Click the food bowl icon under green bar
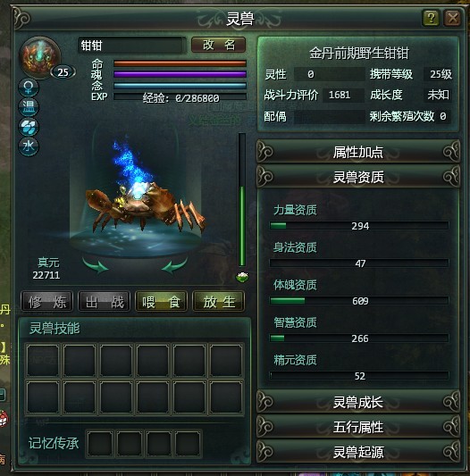Screen dimensions: 470x476 pos(242,277)
